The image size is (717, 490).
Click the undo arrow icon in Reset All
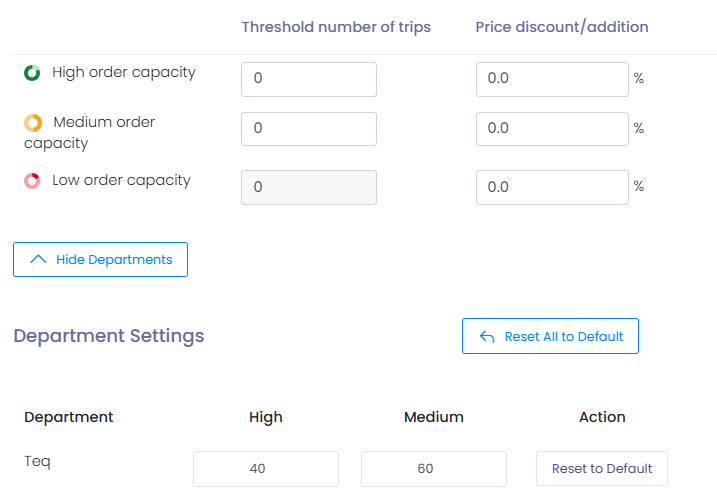pyautogui.click(x=487, y=337)
